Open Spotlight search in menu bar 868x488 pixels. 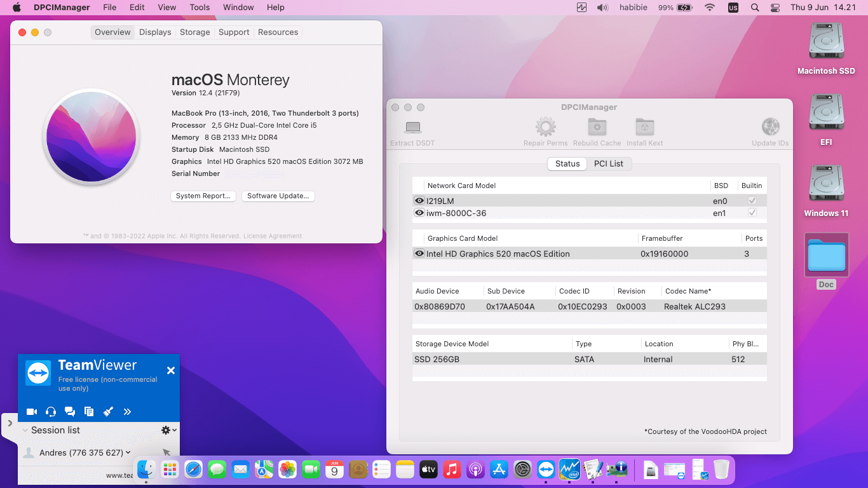pyautogui.click(x=754, y=8)
